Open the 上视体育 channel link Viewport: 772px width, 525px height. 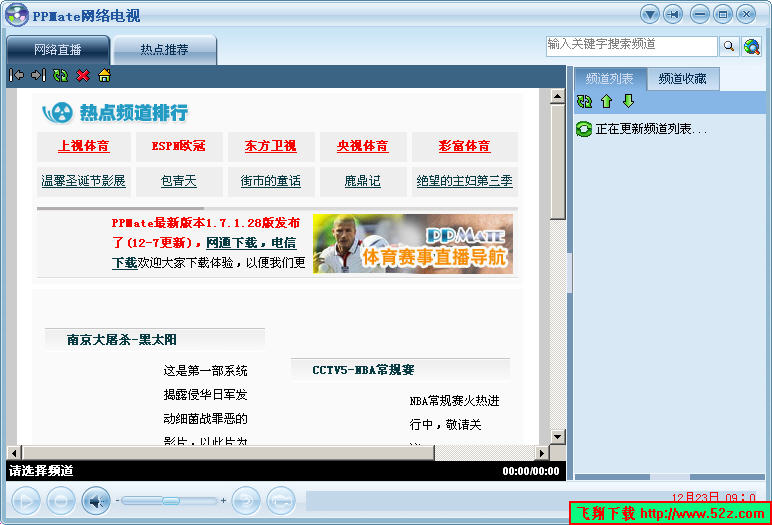(x=84, y=146)
